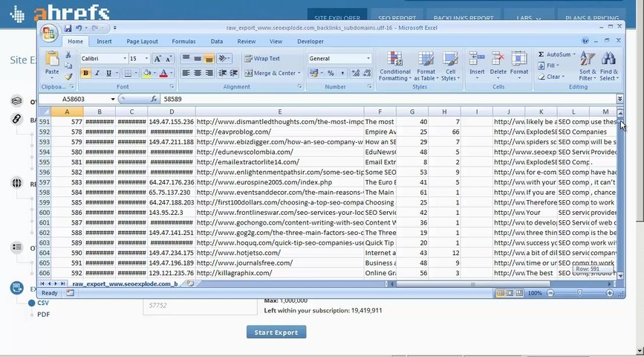This screenshot has width=644, height=357.
Task: Open the Clear button menu
Action: coord(550,77)
